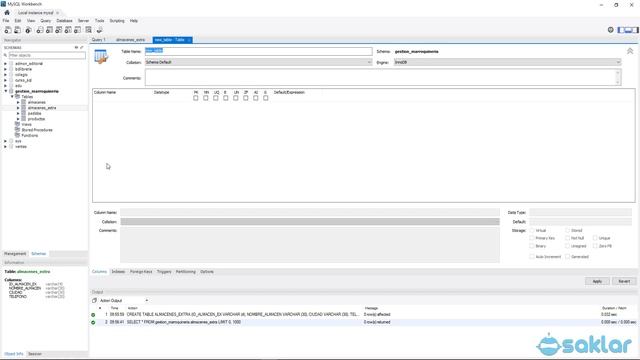The height and width of the screenshot is (360, 640).
Task: Check the UQ header checkbox
Action: tap(216, 98)
